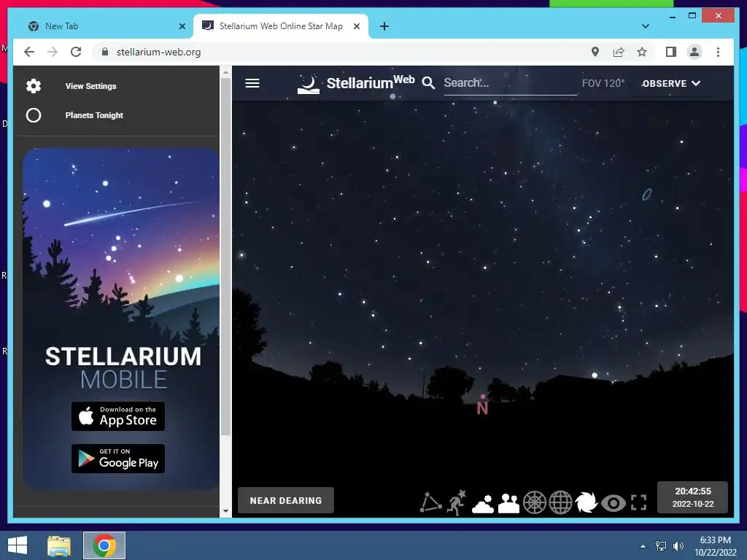The image size is (747, 560).
Task: Open the date and time picker
Action: tap(693, 497)
